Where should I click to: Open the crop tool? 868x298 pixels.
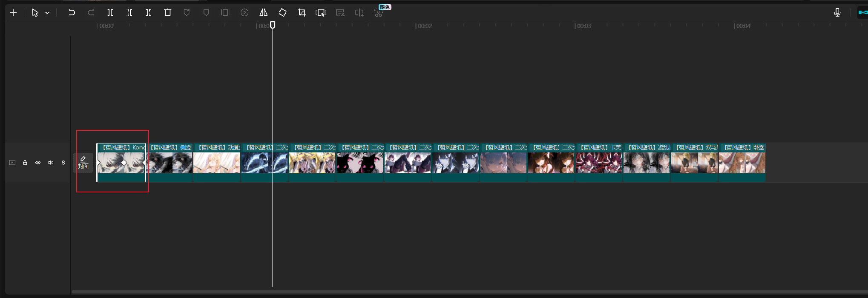[302, 13]
